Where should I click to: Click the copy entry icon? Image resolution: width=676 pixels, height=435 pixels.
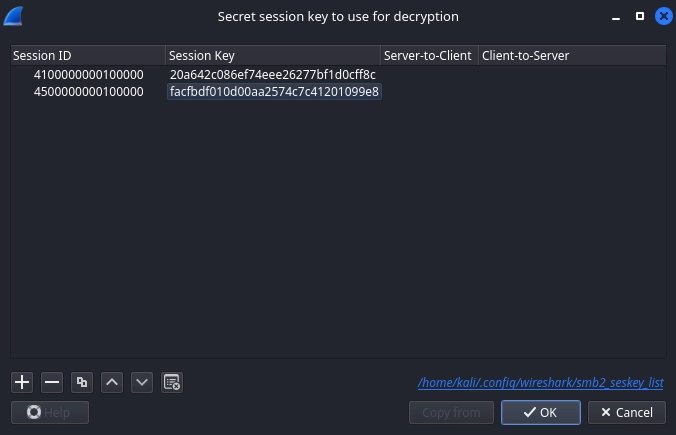[x=82, y=382]
